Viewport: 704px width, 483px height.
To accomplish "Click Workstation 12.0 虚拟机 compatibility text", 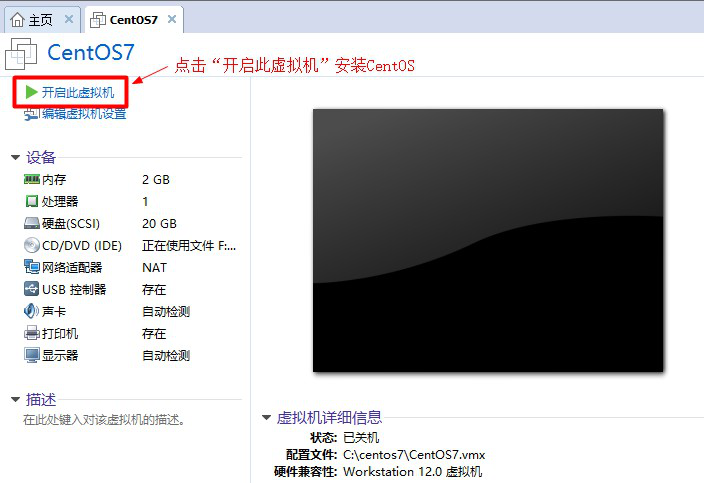I will click(413, 472).
